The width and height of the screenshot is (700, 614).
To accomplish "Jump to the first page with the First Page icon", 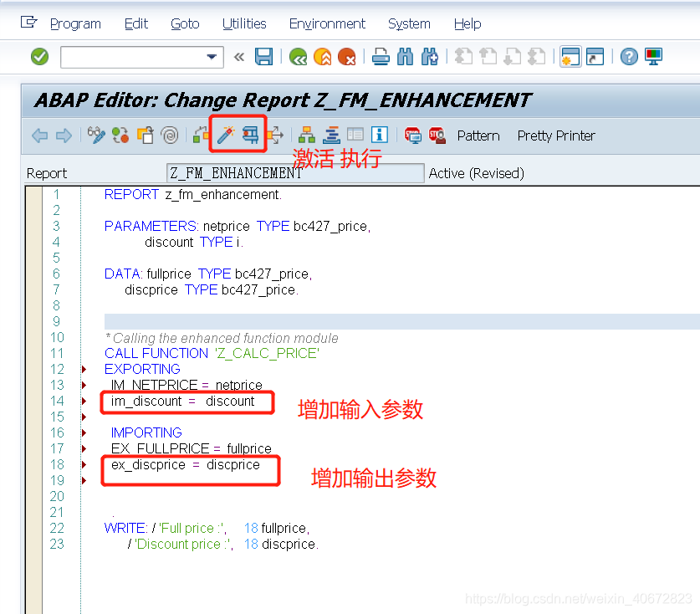I will click(x=464, y=57).
